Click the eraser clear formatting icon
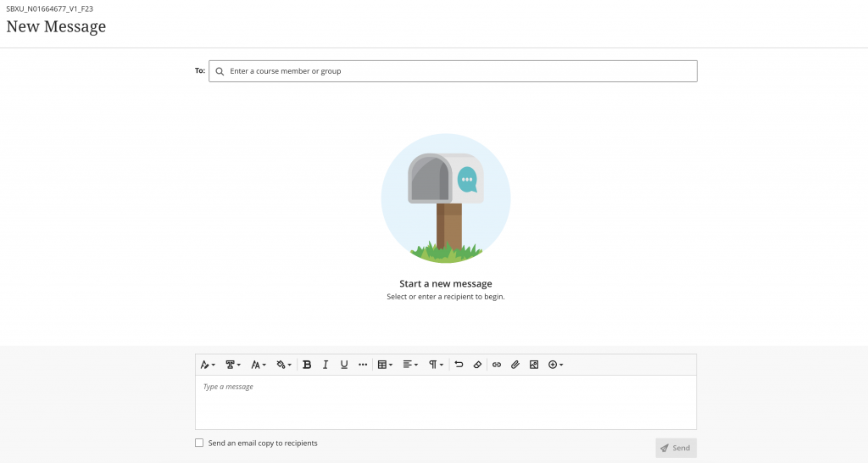868x463 pixels. (x=477, y=365)
